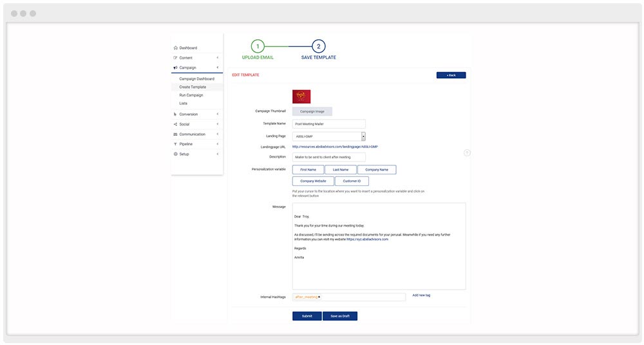Image resolution: width=644 pixels, height=345 pixels.
Task: Expand the Social menu chevron
Action: pos(217,124)
